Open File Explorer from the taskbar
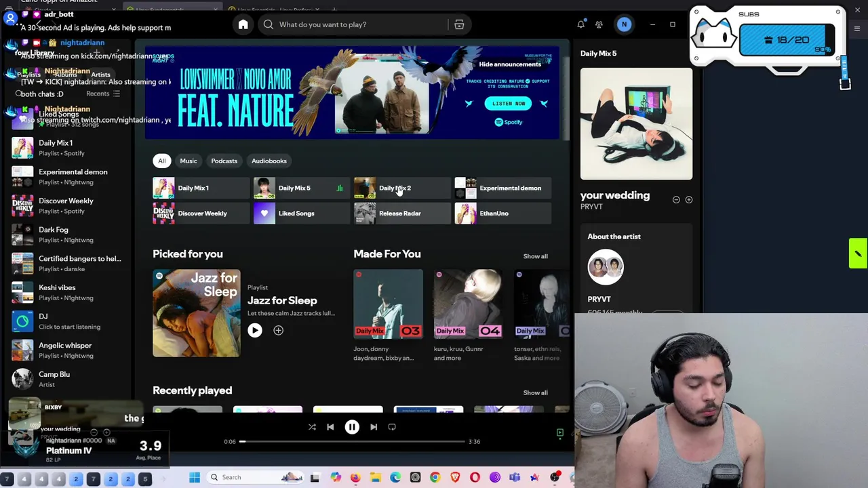Screen dimensions: 868x488 pos(375,477)
